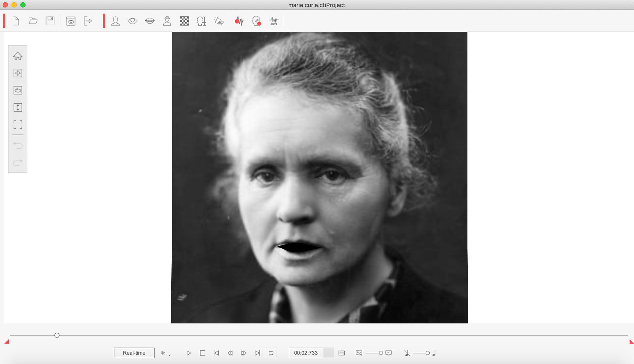Screen dimensions: 634x364
Task: Toggle the Real-time render mode button
Action: pos(134,353)
